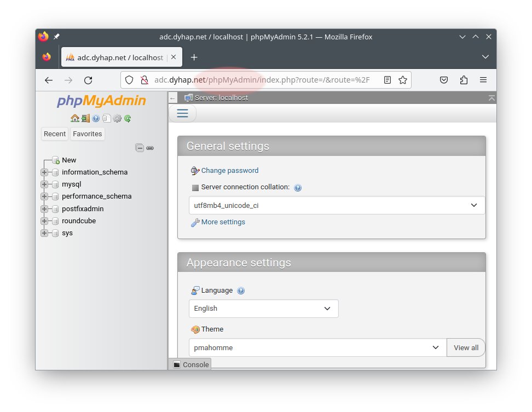The image size is (532, 412).
Task: Open the Language dropdown showing English
Action: click(263, 309)
